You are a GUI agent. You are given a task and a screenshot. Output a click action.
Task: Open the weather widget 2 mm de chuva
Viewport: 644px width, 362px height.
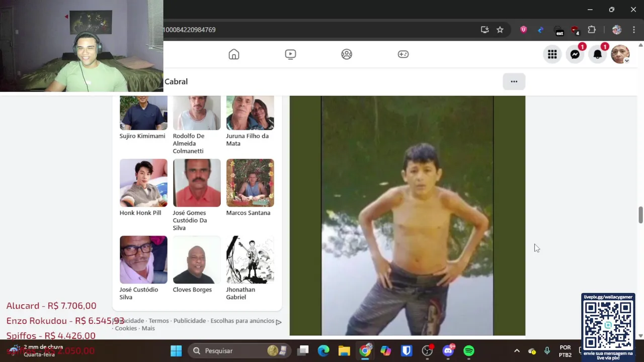pos(36,350)
